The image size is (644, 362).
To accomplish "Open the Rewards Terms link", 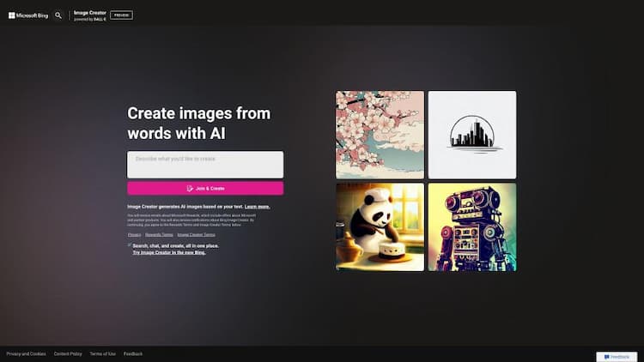I will [x=159, y=235].
